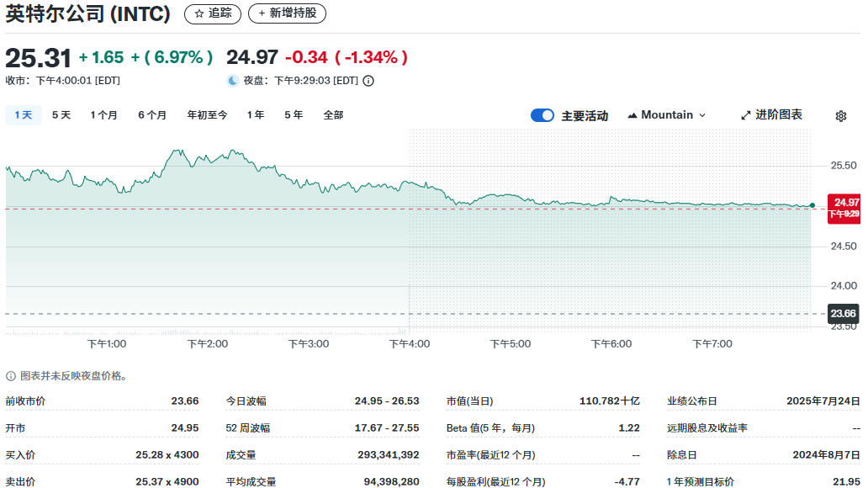The image size is (868, 488).
Task: Click the red 24.97 price marker
Action: click(x=844, y=209)
